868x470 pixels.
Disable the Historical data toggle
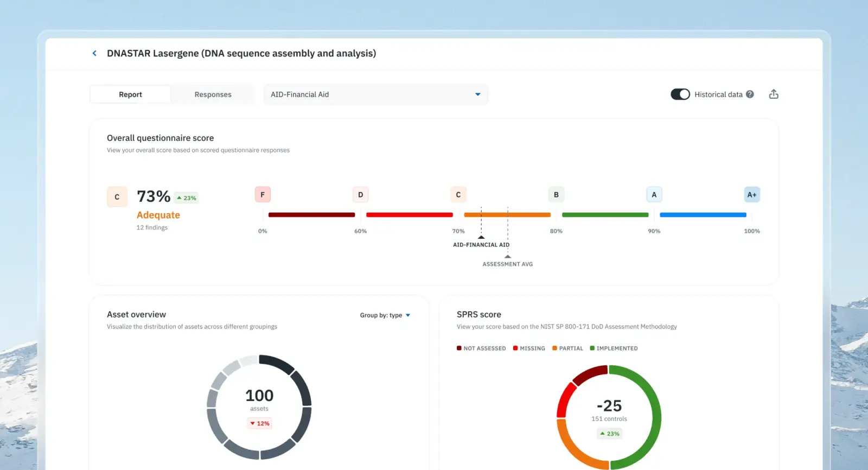[680, 94]
